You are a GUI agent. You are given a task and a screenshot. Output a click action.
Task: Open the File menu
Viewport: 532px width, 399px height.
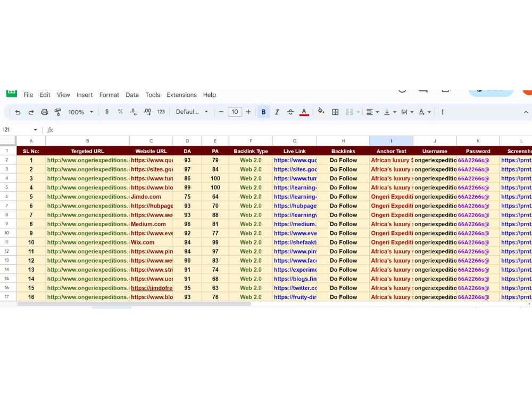[28, 95]
